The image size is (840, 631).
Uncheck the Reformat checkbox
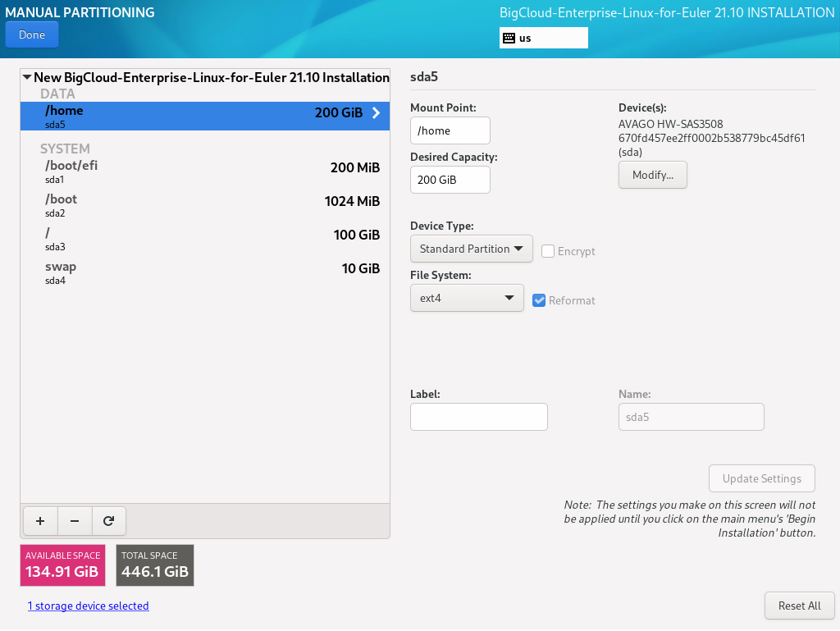click(539, 300)
